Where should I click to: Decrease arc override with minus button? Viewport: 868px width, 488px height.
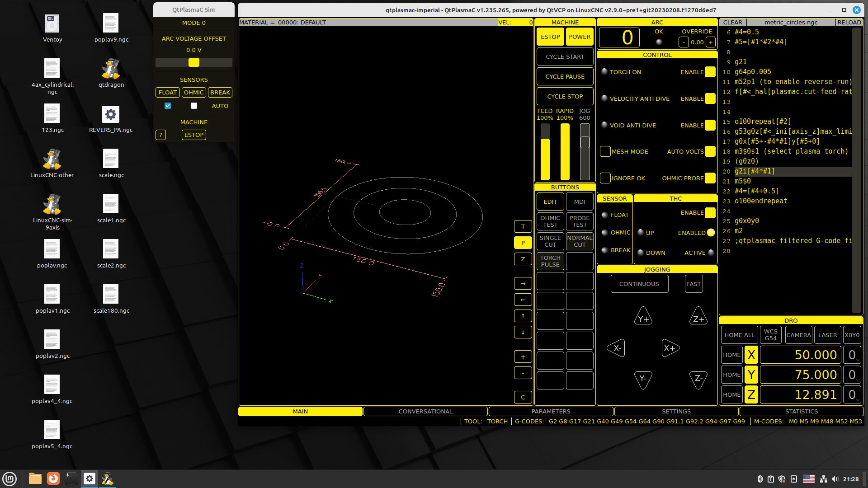[x=684, y=42]
